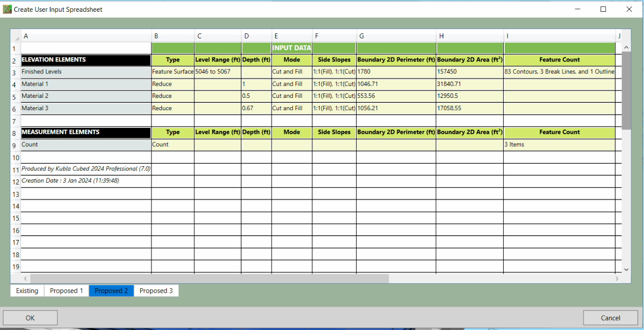
Task: Click the Material 2 depth cell 0.5
Action: pos(256,96)
